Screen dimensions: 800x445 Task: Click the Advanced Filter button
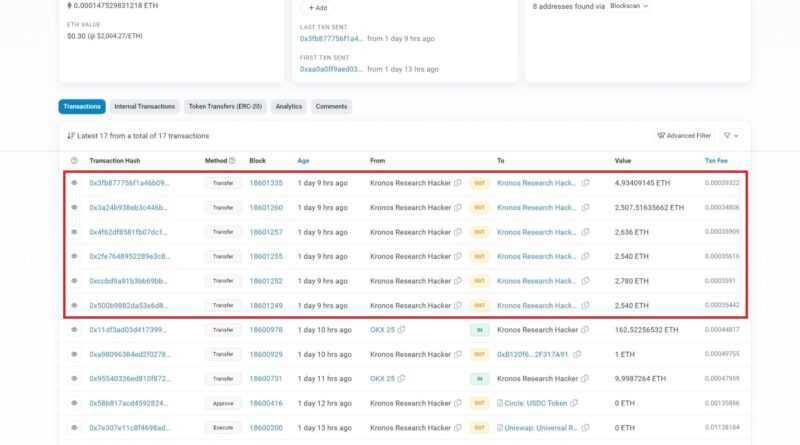click(x=683, y=135)
